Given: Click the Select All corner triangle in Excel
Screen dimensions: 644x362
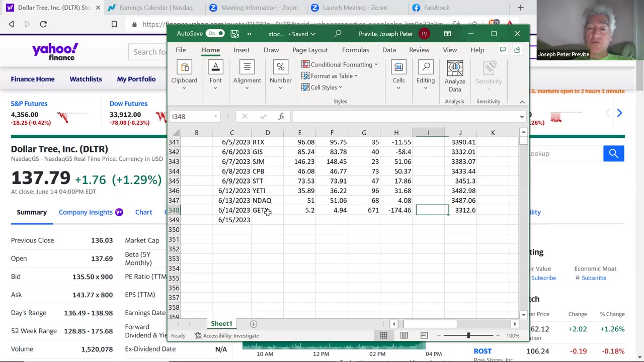Looking at the screenshot, I should pos(176,133).
